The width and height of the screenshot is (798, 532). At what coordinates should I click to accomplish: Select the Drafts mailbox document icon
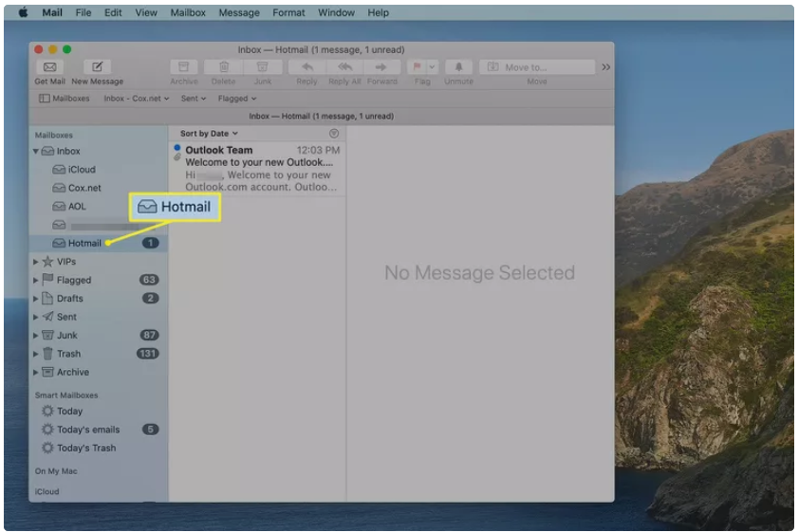click(x=47, y=298)
